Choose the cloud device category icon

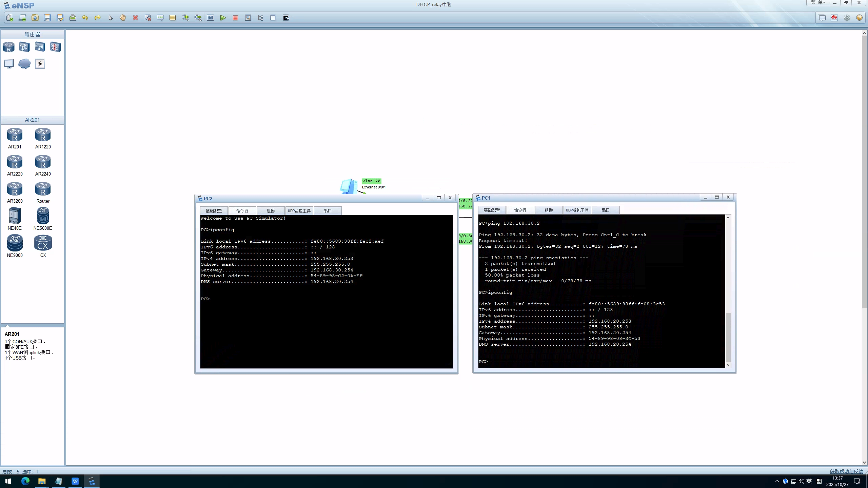pos(24,64)
